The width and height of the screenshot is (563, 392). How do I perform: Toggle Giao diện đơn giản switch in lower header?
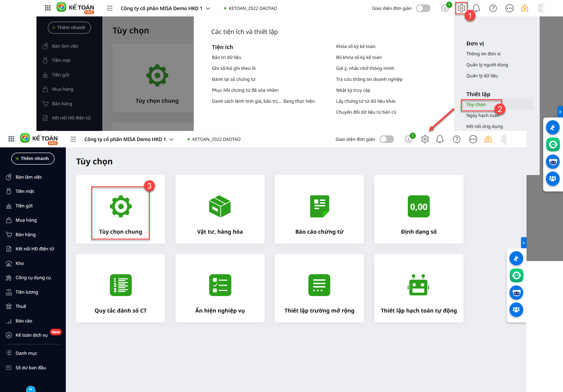coord(387,139)
